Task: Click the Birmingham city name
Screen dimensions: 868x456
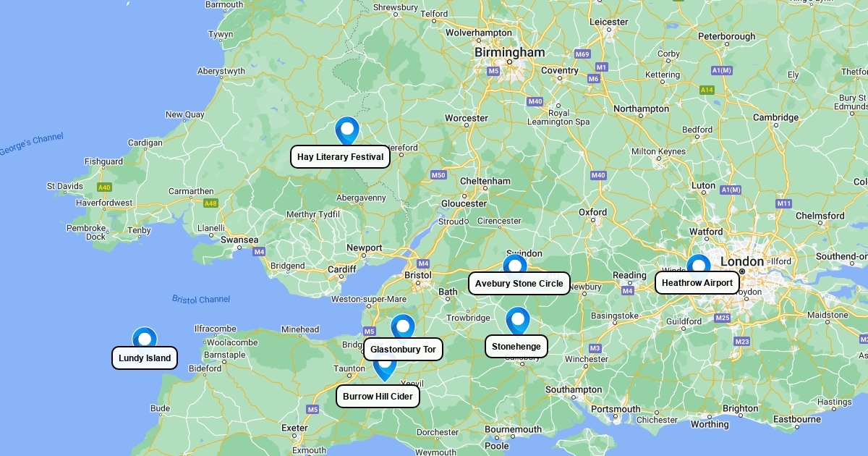Action: [x=509, y=53]
